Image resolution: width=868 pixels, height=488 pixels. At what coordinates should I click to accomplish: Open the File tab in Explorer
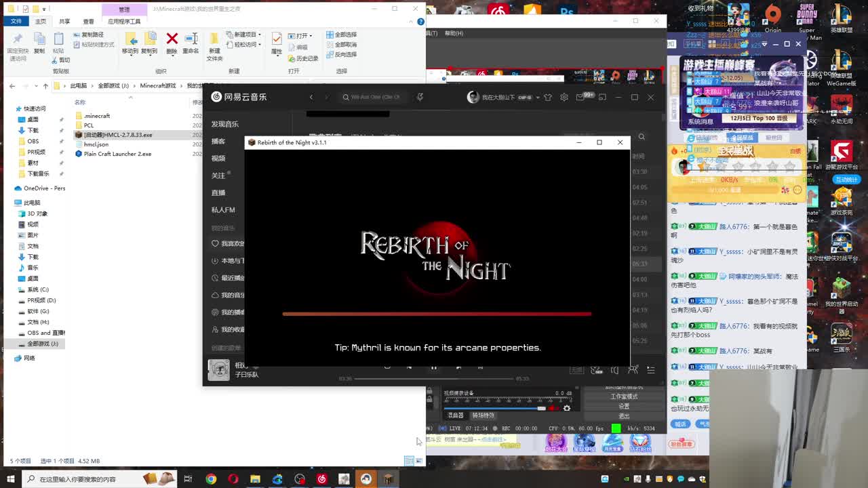[x=16, y=21]
